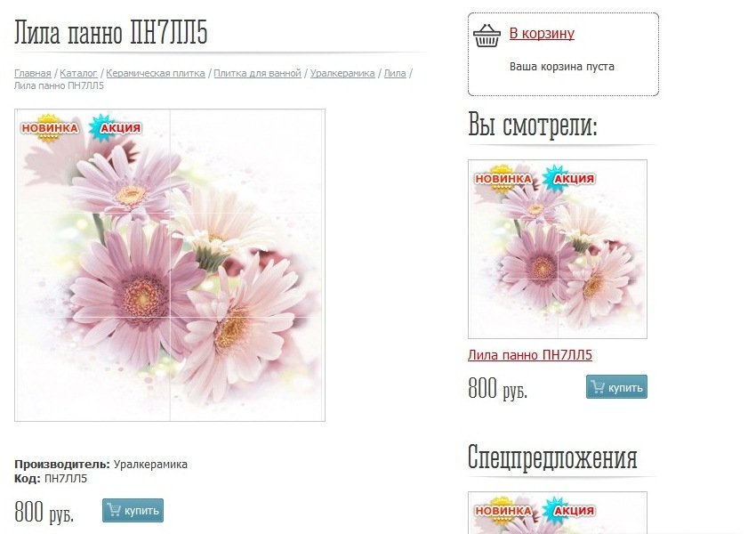756x534 pixels.
Task: Open the 'В корзину' cart link
Action: (x=542, y=33)
